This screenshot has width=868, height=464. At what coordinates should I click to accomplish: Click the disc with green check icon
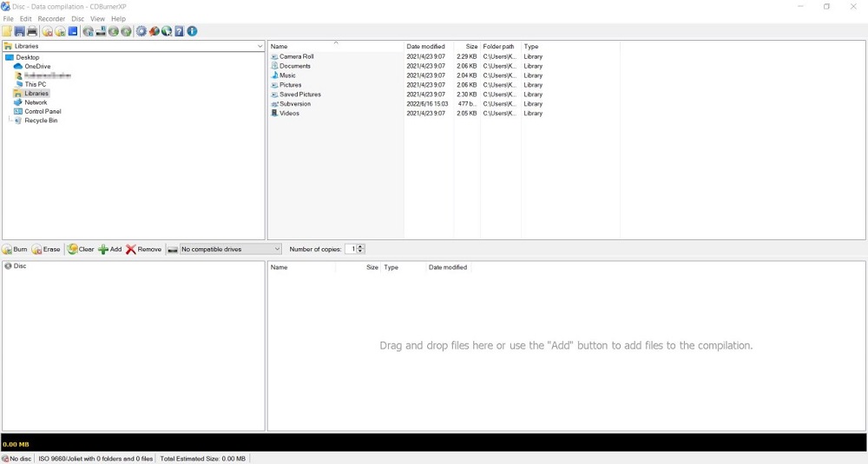click(60, 31)
